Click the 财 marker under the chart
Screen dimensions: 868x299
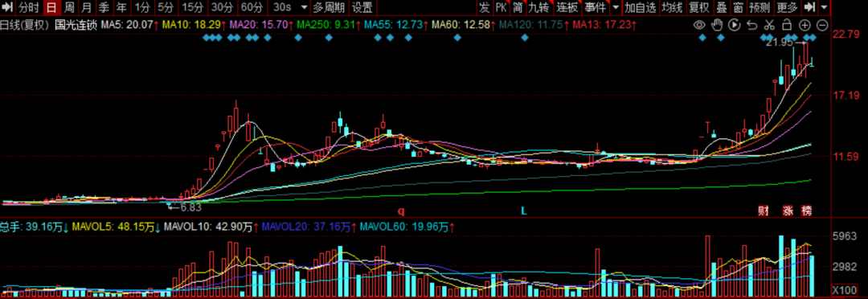coord(764,211)
